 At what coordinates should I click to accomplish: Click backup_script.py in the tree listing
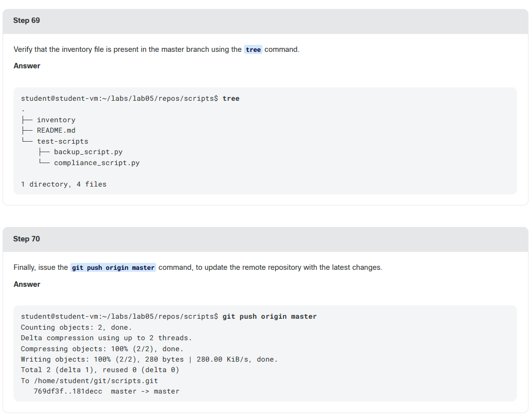[x=88, y=152]
